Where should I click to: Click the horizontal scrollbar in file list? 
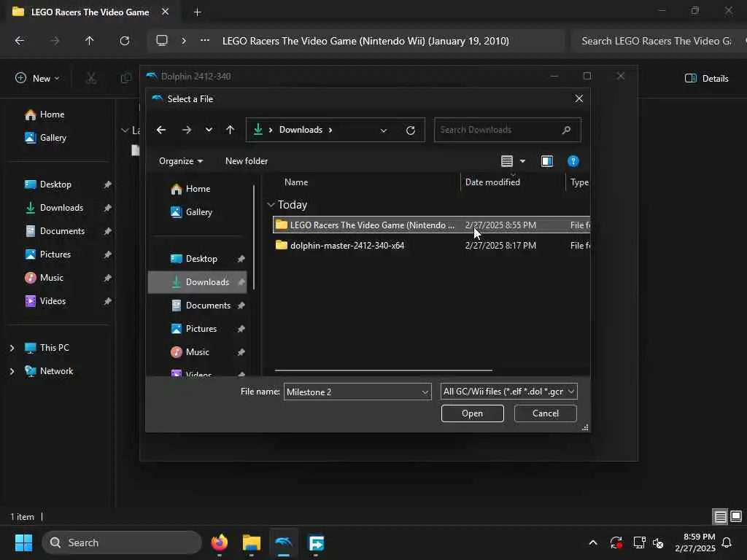384,370
